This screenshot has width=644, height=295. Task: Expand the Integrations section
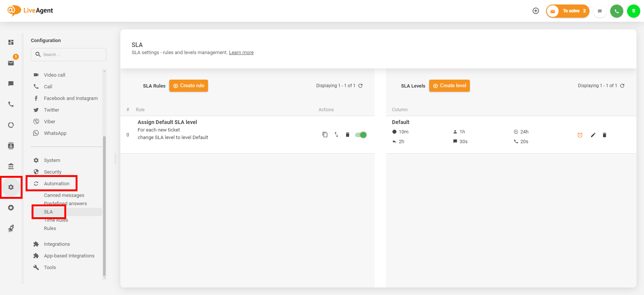pyautogui.click(x=57, y=244)
